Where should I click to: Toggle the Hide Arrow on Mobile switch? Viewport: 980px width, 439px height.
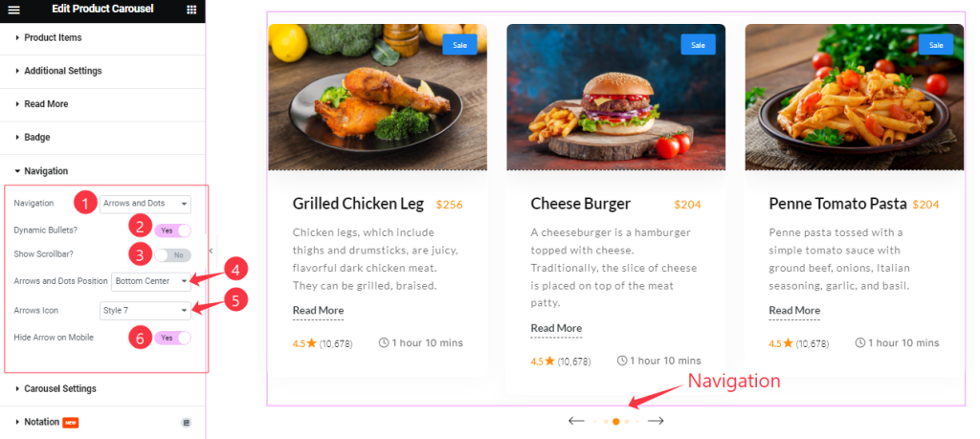pyautogui.click(x=172, y=338)
